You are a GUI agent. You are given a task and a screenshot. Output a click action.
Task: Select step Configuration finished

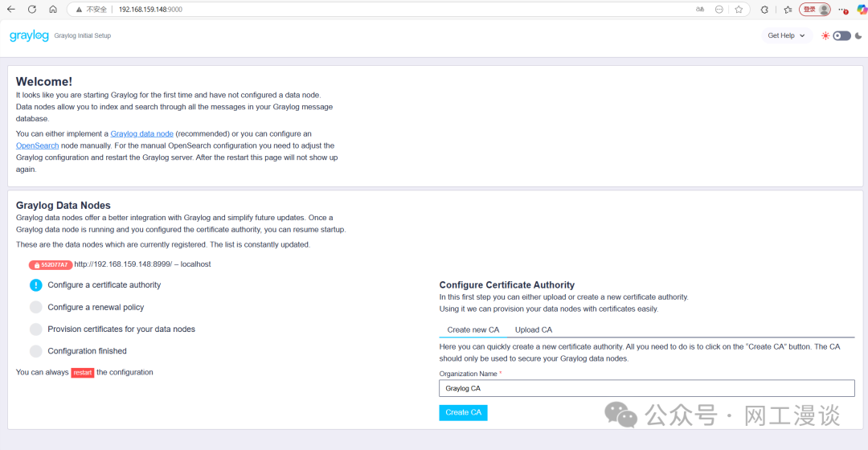pyautogui.click(x=87, y=351)
